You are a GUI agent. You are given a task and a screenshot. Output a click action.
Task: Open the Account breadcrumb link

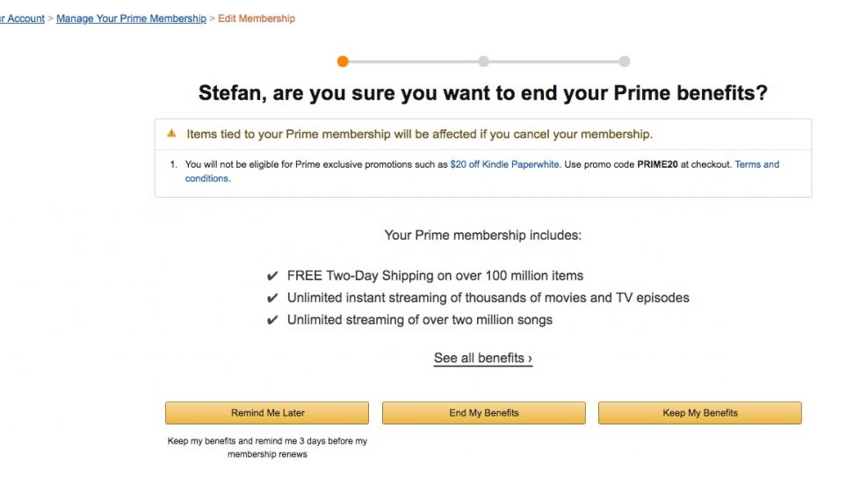point(22,18)
